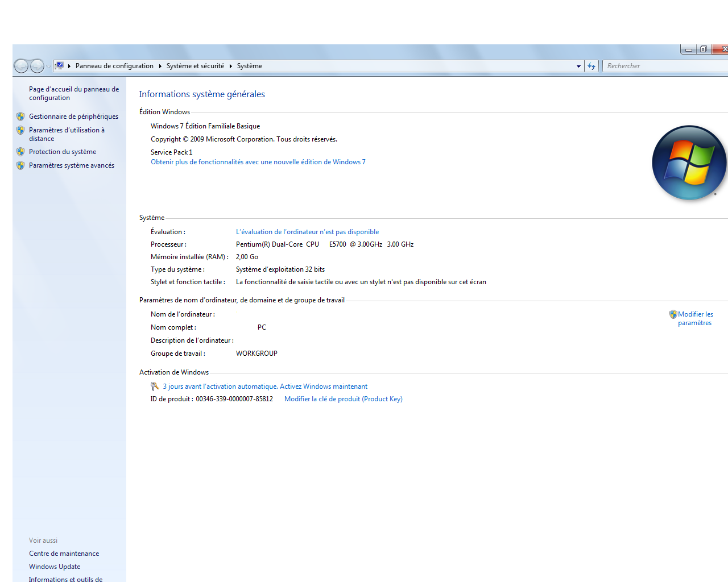
Task: Expand the arrow before Panneau de configuration
Action: pyautogui.click(x=69, y=66)
